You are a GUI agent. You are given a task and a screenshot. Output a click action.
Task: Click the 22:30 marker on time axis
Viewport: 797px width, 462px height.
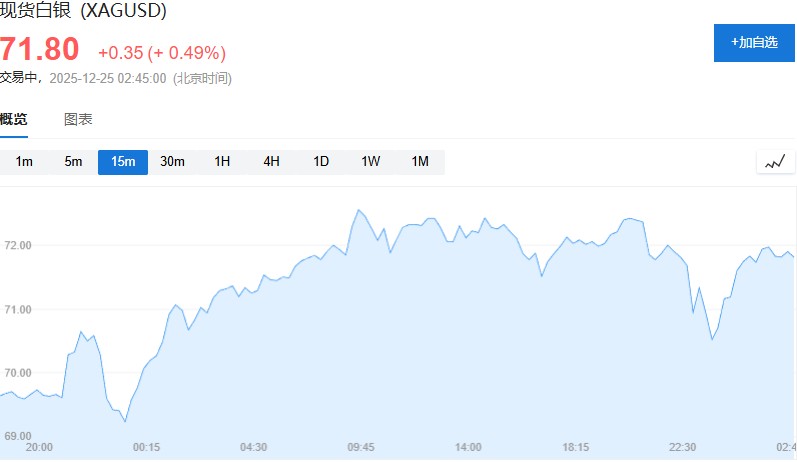pyautogui.click(x=682, y=447)
